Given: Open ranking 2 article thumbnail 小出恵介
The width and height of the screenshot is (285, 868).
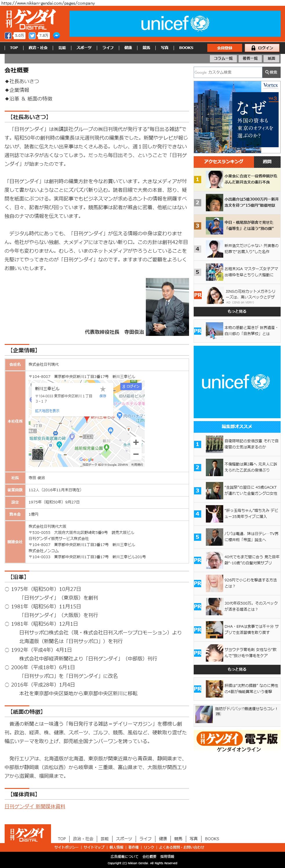Looking at the screenshot, I should (215, 203).
